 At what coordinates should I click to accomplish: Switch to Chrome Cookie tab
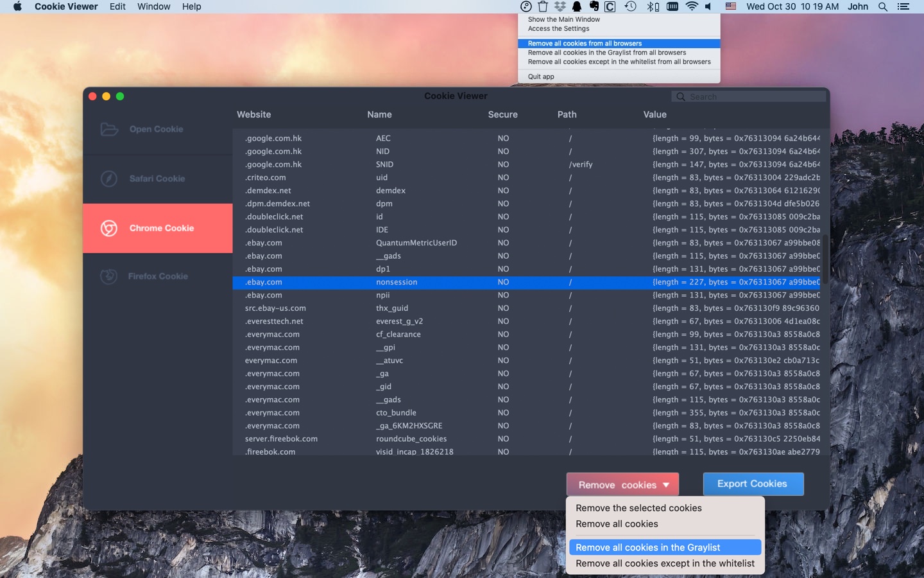point(158,228)
